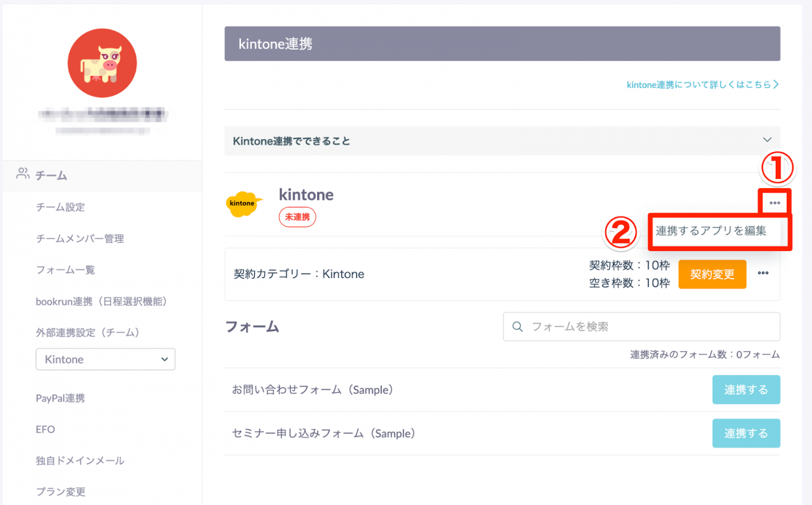Open プラン変更 in the sidebar
Screen dimensions: 812x505
[60, 491]
